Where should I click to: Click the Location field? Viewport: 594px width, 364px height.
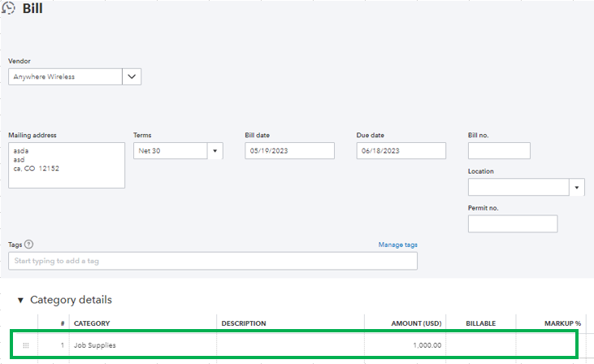(x=518, y=188)
